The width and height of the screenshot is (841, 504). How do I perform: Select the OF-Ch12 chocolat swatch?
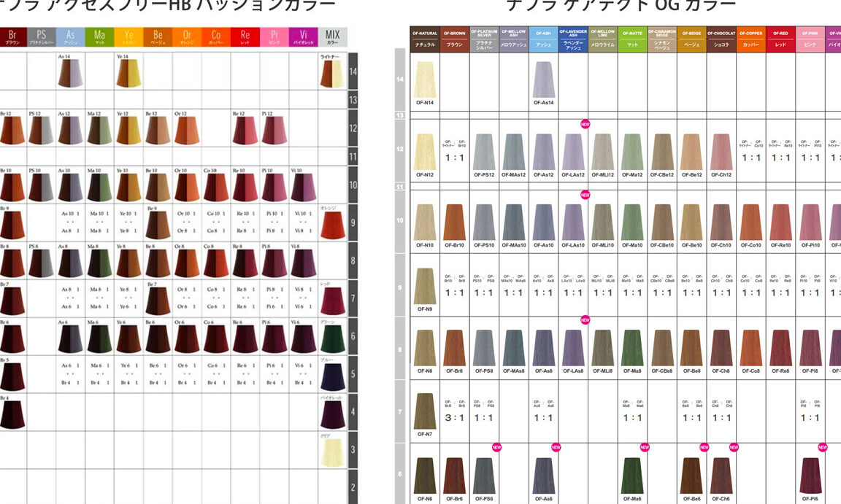721,152
